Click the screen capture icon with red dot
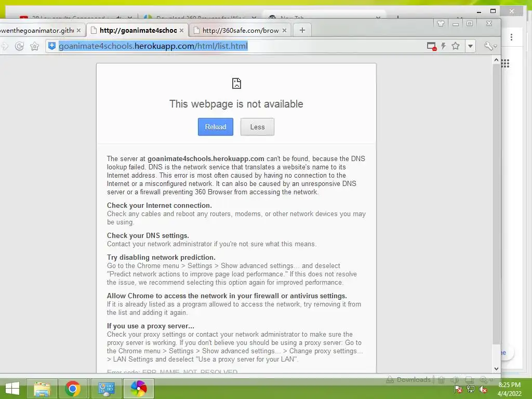Viewport: 532px width, 399px height. tap(432, 46)
